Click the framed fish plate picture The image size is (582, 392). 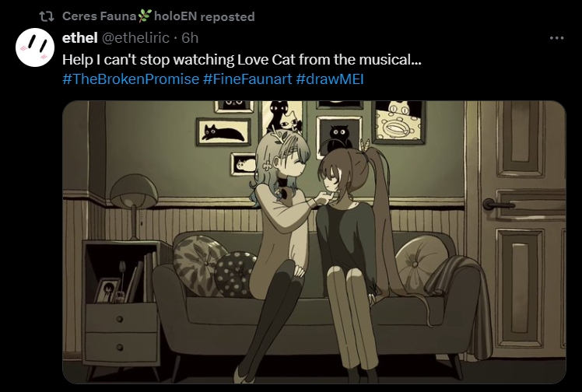click(398, 122)
